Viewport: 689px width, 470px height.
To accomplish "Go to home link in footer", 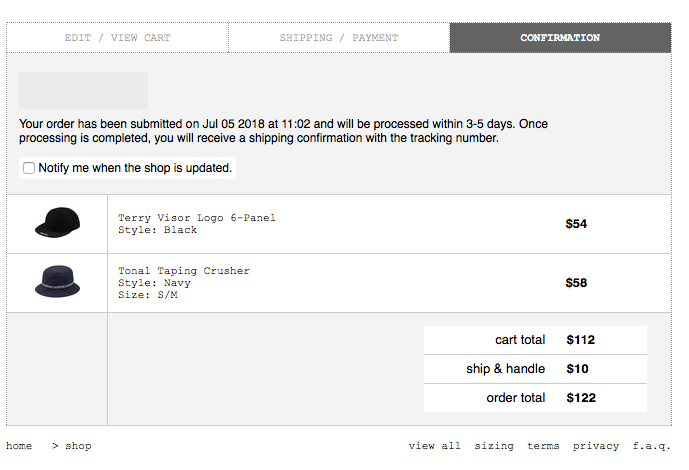I will click(x=19, y=446).
